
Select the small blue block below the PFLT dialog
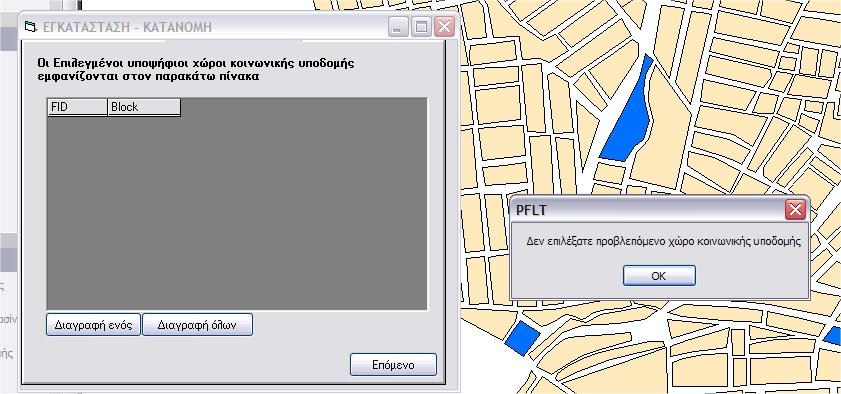pyautogui.click(x=522, y=338)
